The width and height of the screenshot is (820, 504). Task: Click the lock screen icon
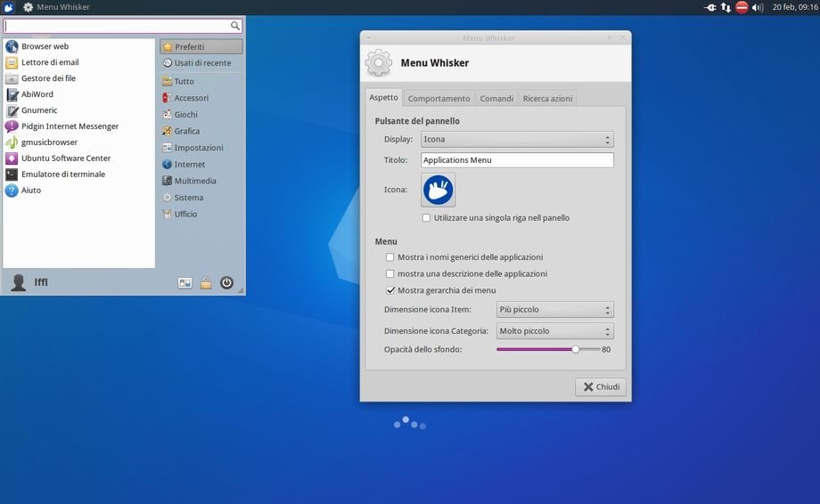[206, 283]
